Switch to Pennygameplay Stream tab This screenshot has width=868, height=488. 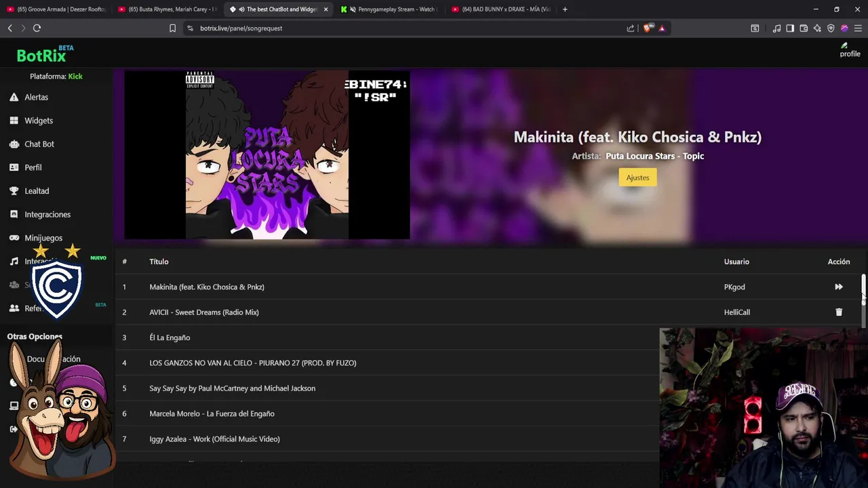(x=389, y=9)
